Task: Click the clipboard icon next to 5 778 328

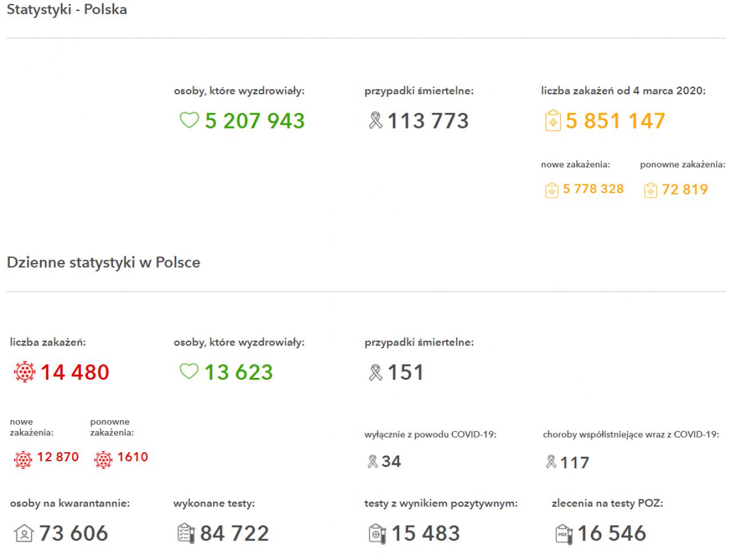Action: pos(552,190)
